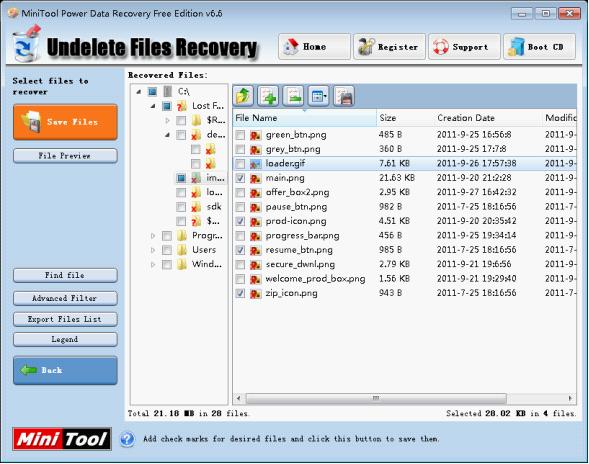Image resolution: width=589 pixels, height=464 pixels.
Task: Click the blue help question mark icon
Action: click(x=127, y=439)
